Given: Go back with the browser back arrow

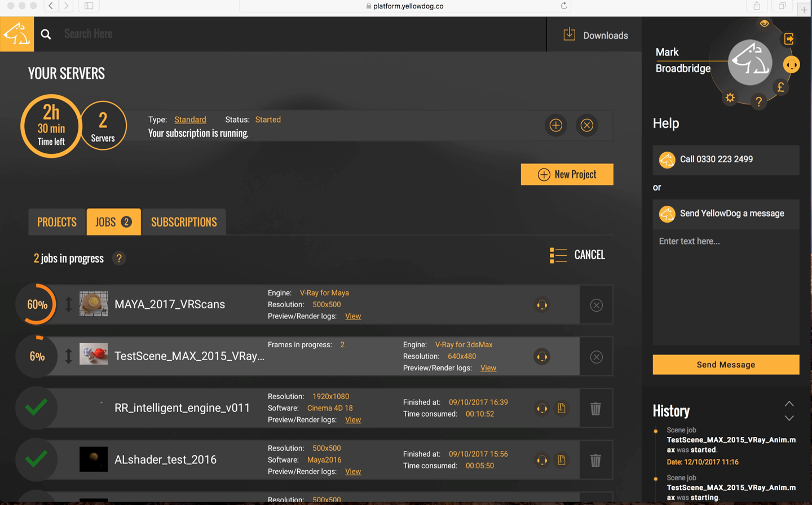Looking at the screenshot, I should click(51, 6).
